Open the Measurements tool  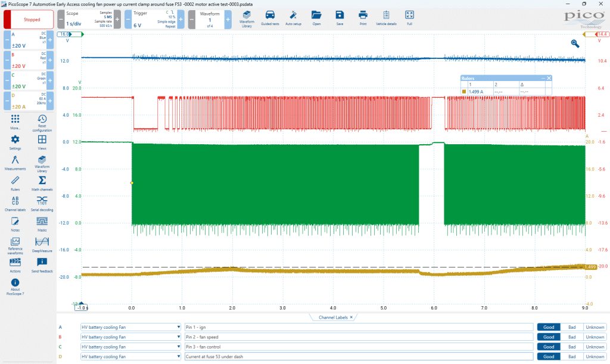(x=15, y=163)
